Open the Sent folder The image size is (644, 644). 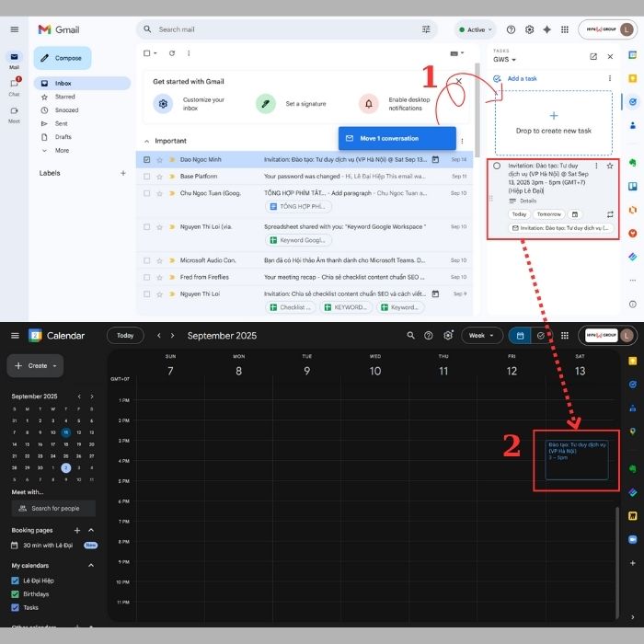click(x=62, y=123)
